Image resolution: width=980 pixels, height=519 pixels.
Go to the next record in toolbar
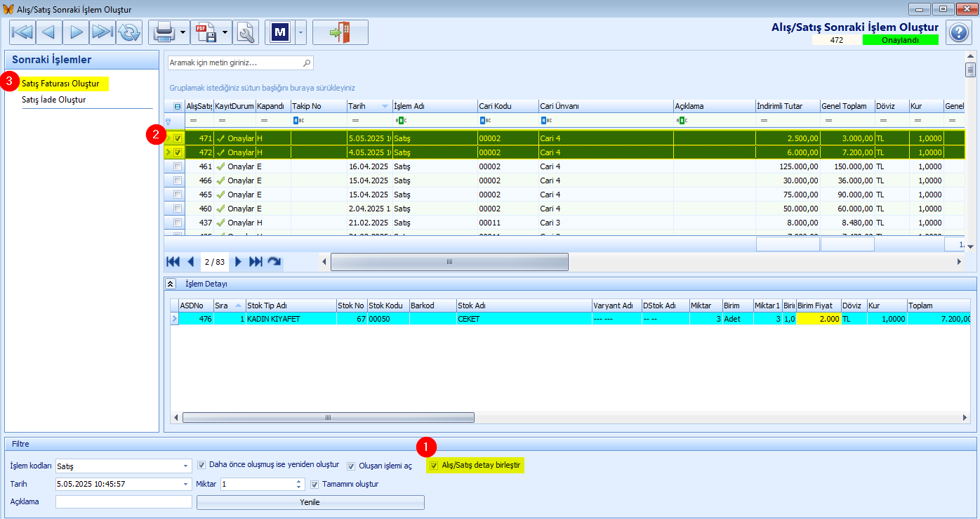click(76, 32)
